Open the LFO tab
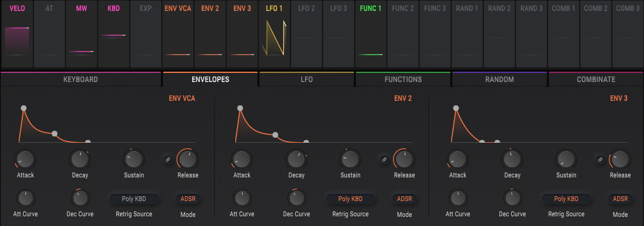Viewport: 644px width, 226px height. (x=307, y=80)
